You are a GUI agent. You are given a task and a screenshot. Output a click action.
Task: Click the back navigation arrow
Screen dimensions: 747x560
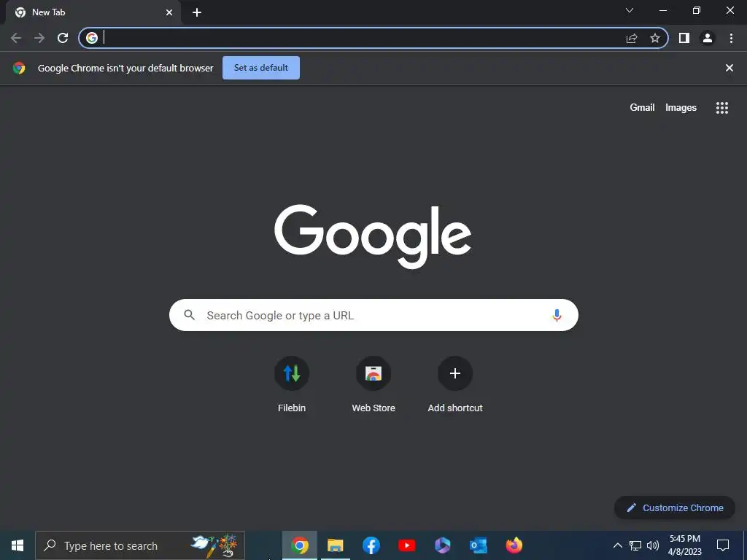[16, 38]
